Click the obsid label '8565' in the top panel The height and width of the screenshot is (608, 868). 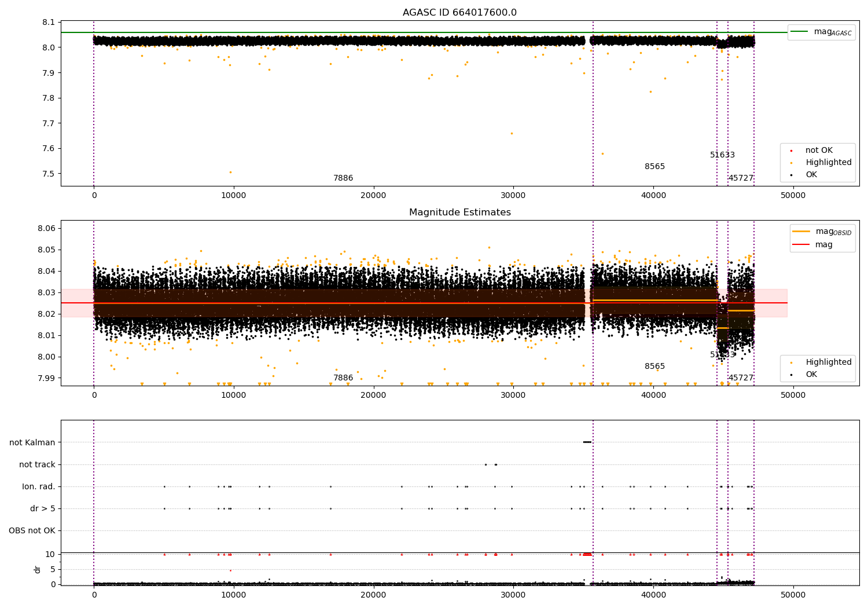(x=655, y=167)
